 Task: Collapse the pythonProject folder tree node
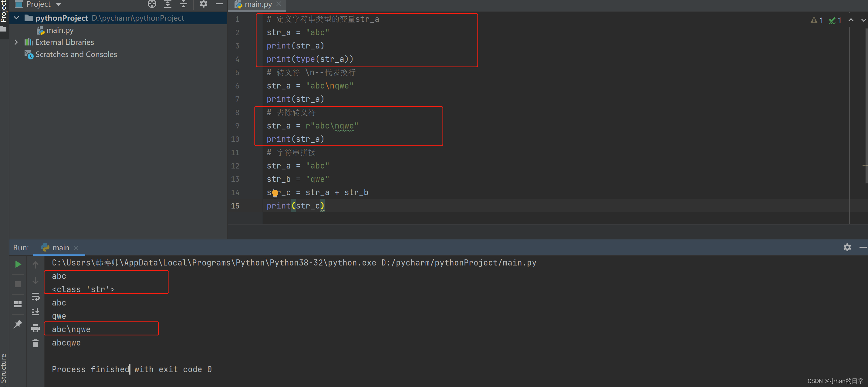click(x=16, y=18)
